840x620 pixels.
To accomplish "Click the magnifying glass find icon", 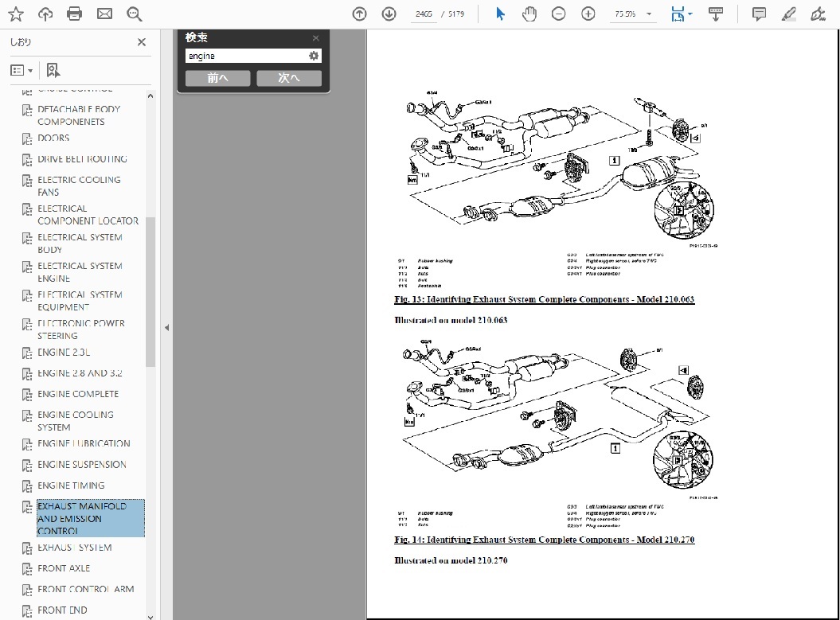I will click(x=134, y=14).
